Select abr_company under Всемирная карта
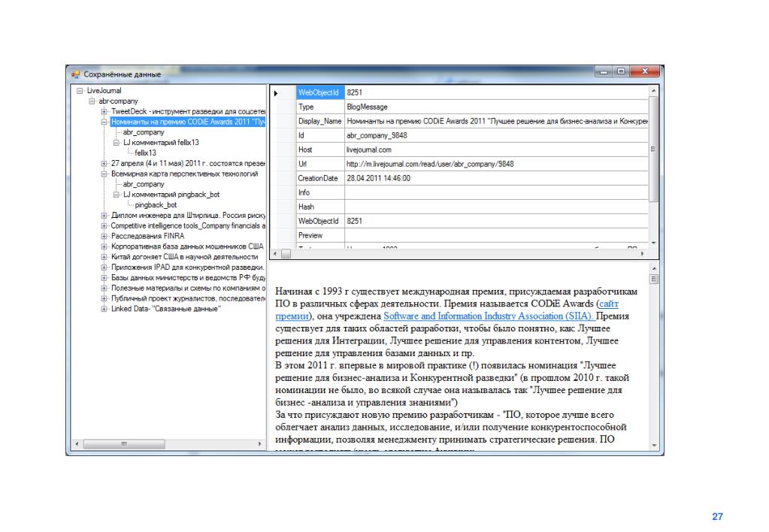Screen dimensions: 769x532 click(144, 184)
